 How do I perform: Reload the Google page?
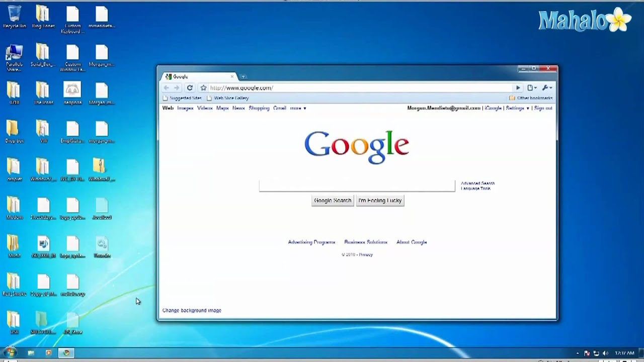[x=190, y=87]
